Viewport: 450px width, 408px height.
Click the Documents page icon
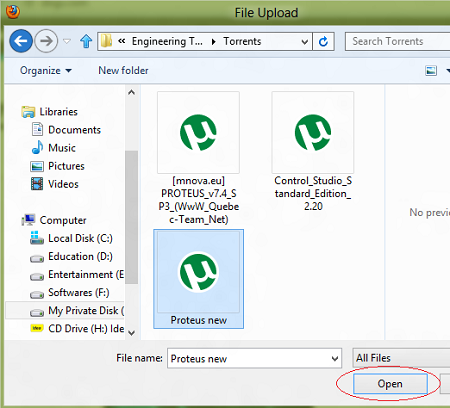point(37,129)
